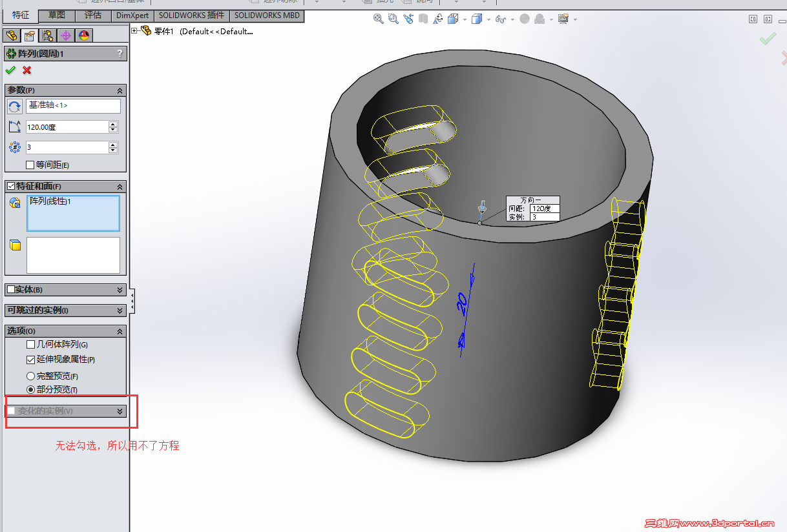The height and width of the screenshot is (532, 787).
Task: Click the instance count field showing 3
Action: coord(67,148)
